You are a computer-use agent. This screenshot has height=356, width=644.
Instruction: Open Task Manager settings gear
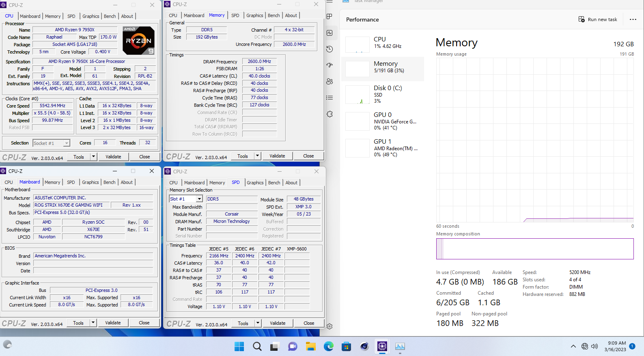(x=330, y=326)
